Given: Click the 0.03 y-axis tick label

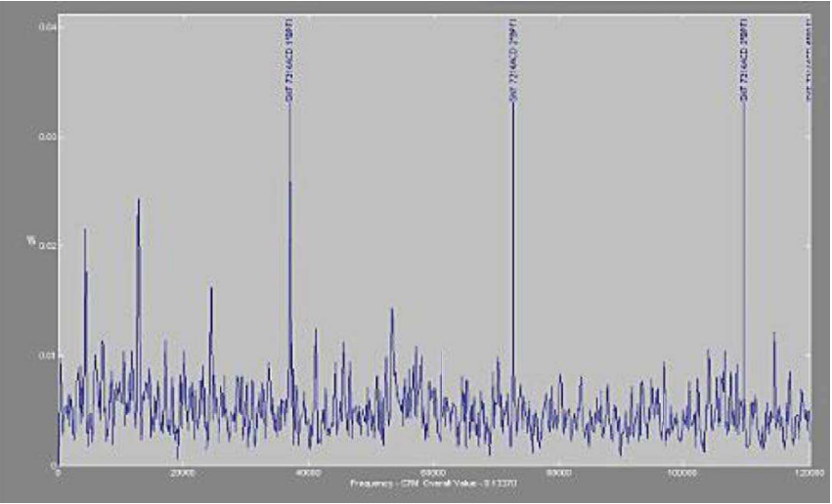Looking at the screenshot, I should point(47,136).
